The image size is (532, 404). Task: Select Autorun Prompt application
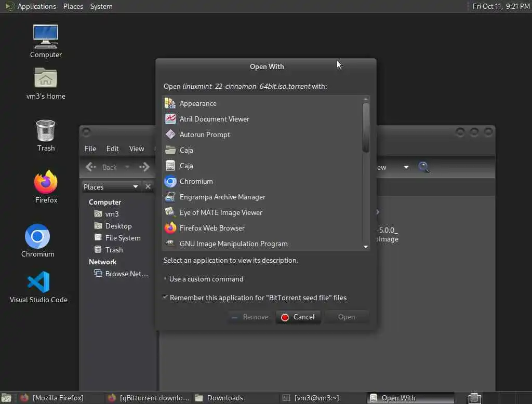point(262,134)
